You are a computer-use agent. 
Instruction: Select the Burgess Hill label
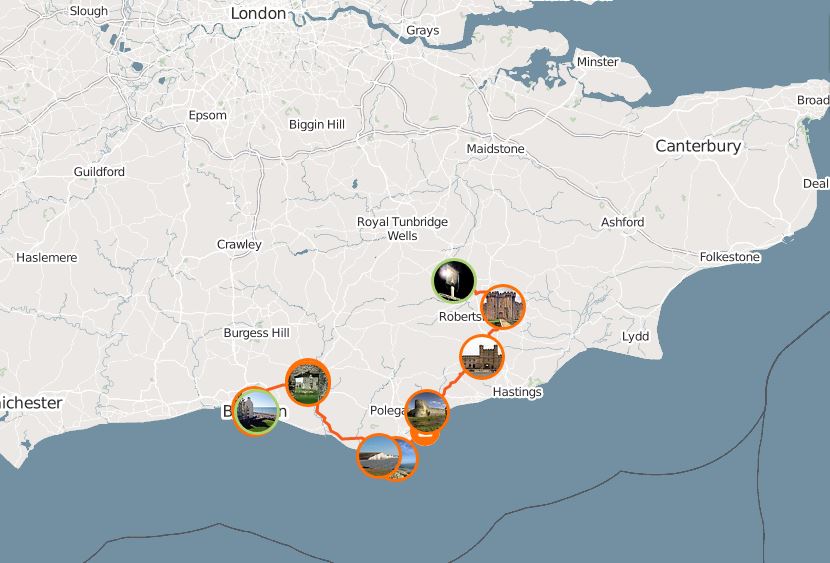click(x=256, y=333)
